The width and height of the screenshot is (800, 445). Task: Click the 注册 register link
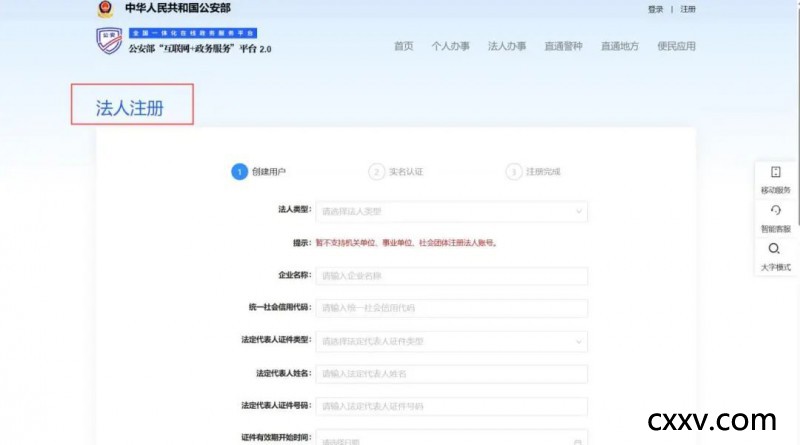[x=688, y=9]
